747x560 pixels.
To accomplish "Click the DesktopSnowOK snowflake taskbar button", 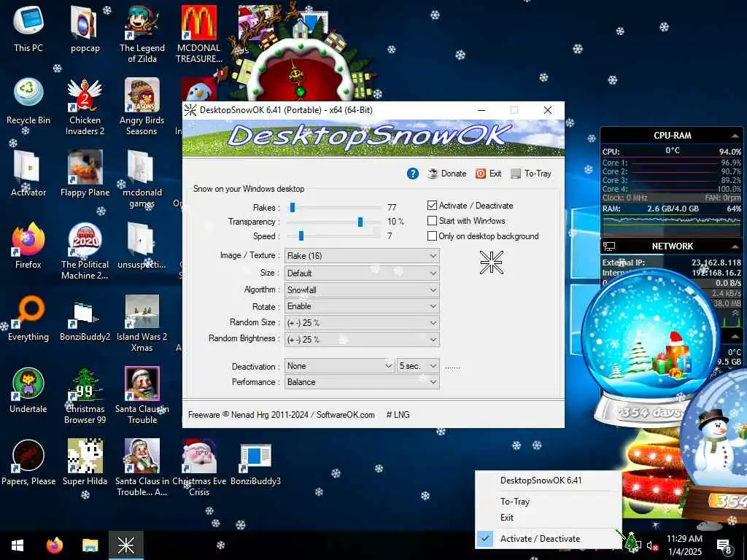I will 126,545.
